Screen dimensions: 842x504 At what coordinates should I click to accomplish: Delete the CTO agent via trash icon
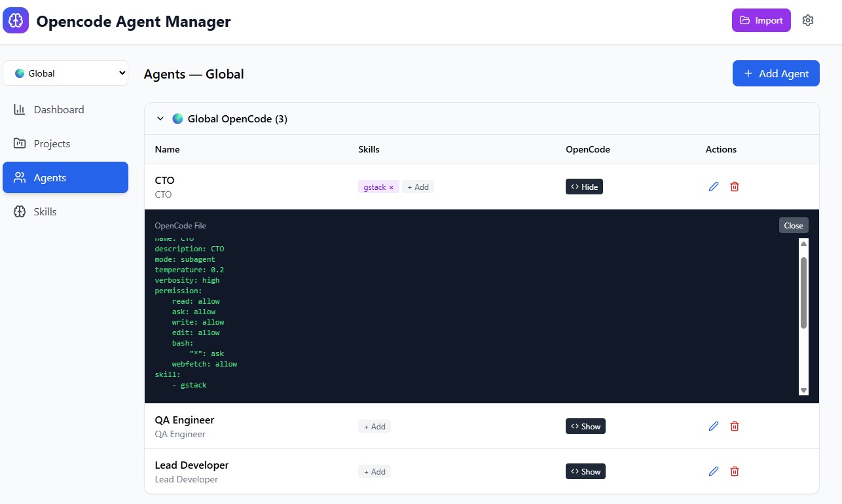(x=735, y=187)
